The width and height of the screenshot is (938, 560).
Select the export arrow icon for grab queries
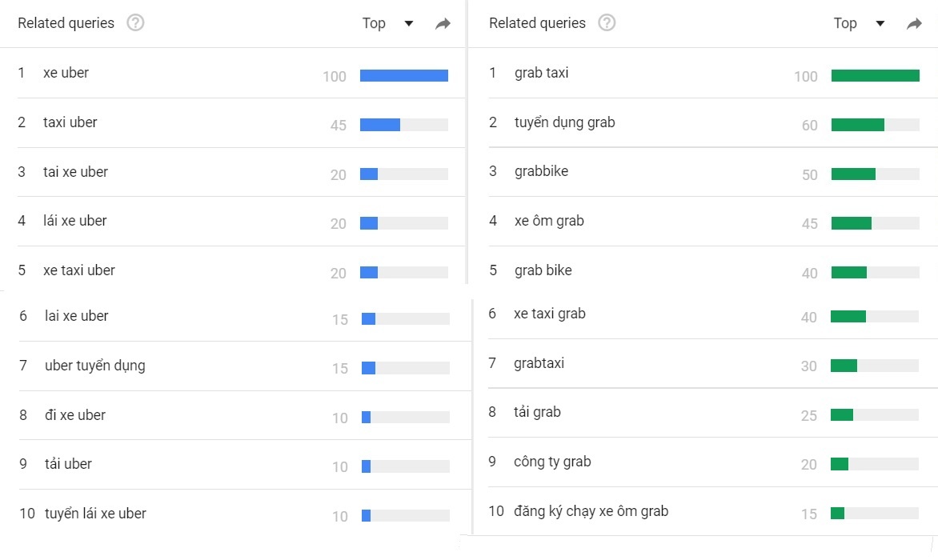914,25
